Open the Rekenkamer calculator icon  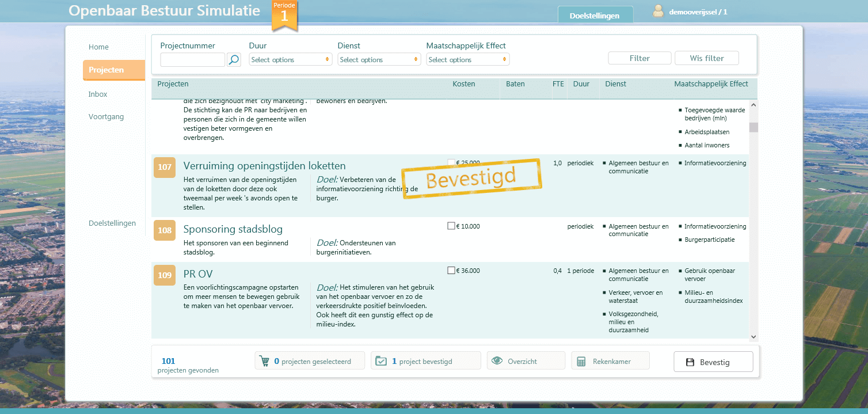pyautogui.click(x=581, y=362)
